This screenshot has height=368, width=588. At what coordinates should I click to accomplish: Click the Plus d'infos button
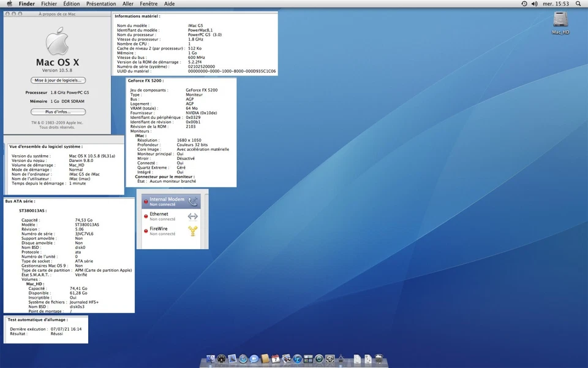(x=58, y=112)
